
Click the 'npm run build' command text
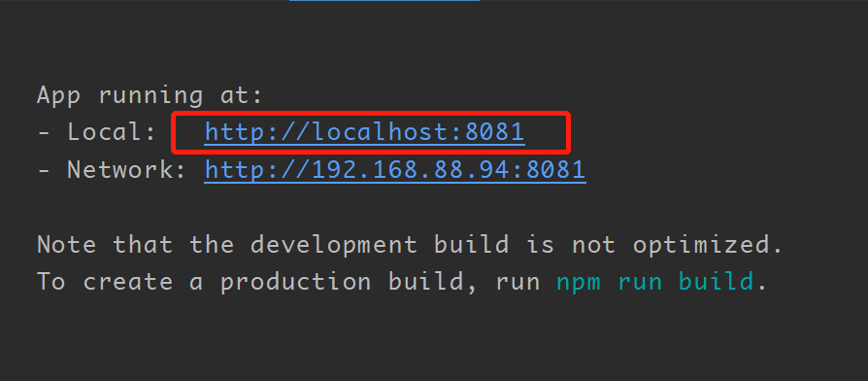(x=654, y=282)
